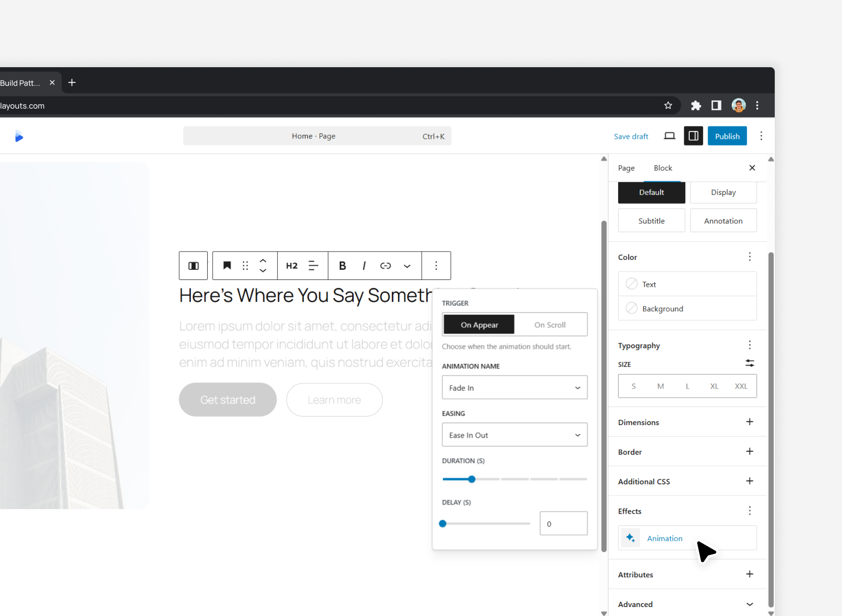Screen dimensions: 842x616
Task: Click the browser address bar URL
Action: point(22,106)
